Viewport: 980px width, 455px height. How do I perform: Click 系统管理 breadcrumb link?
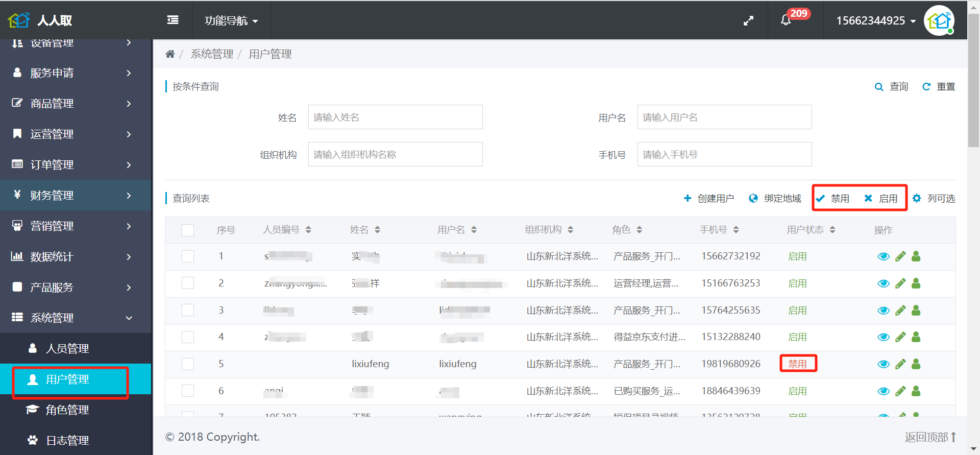pyautogui.click(x=212, y=54)
